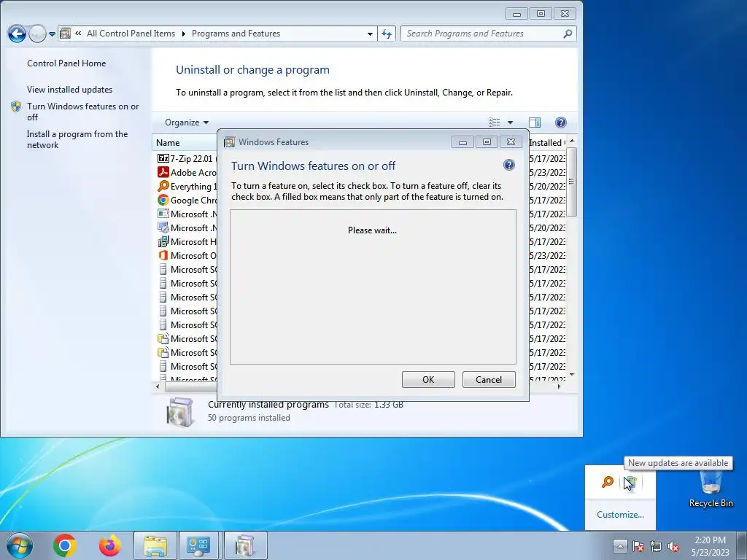Click the program list vertical scrollbar
This screenshot has width=747, height=560.
click(572, 182)
